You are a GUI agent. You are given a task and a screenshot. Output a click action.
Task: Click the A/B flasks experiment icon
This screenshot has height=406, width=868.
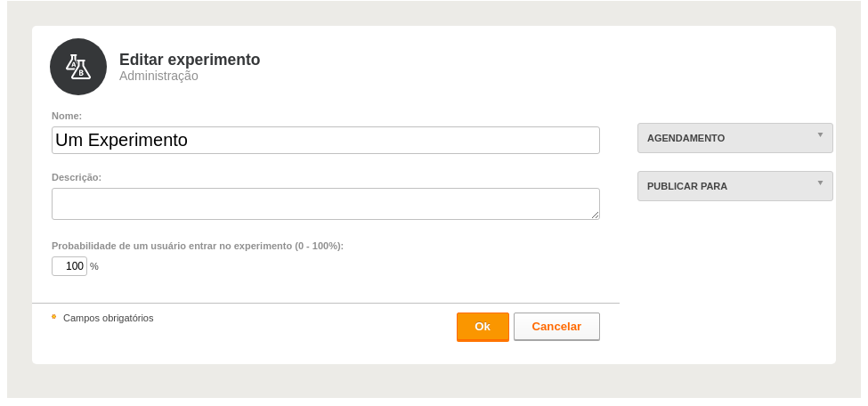(x=78, y=67)
